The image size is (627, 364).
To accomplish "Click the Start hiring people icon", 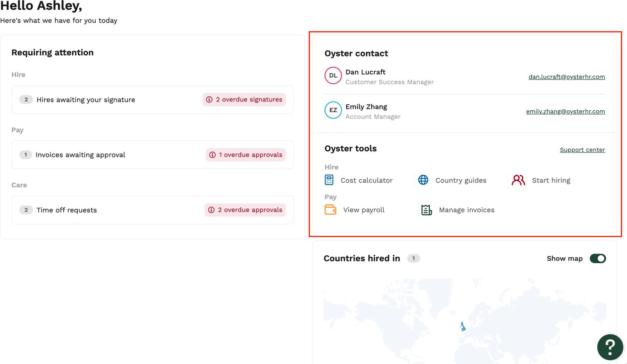I will (518, 180).
